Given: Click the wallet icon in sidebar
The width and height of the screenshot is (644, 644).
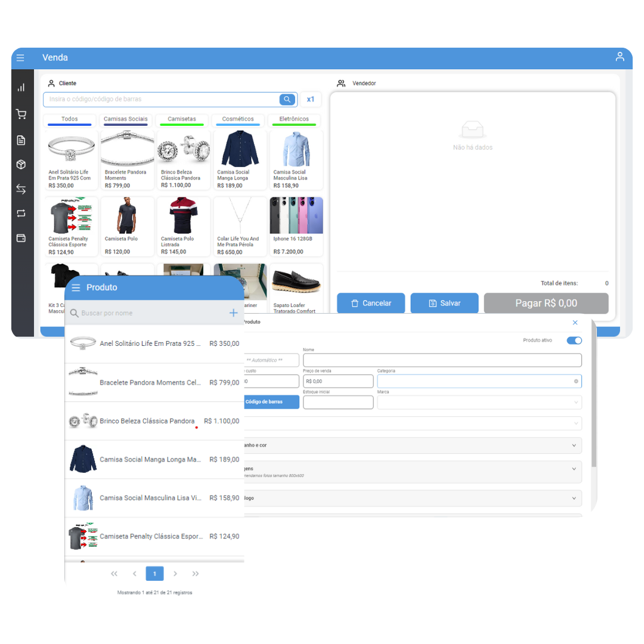Looking at the screenshot, I should pos(21,238).
